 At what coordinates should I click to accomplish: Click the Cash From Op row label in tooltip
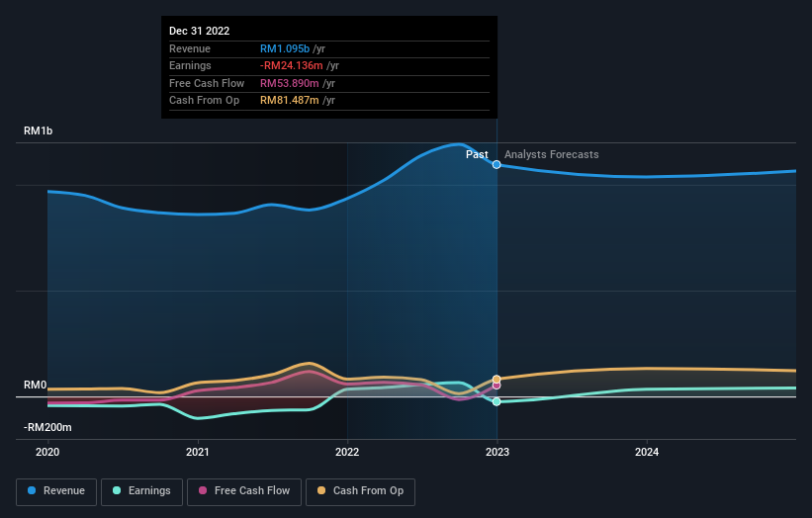click(204, 101)
